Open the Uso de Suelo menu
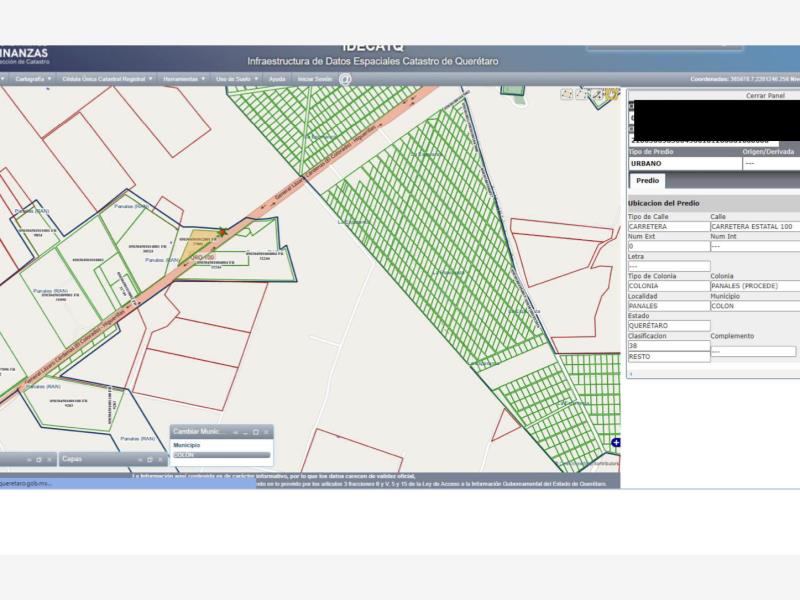Screen dimensions: 800x600 (237, 79)
